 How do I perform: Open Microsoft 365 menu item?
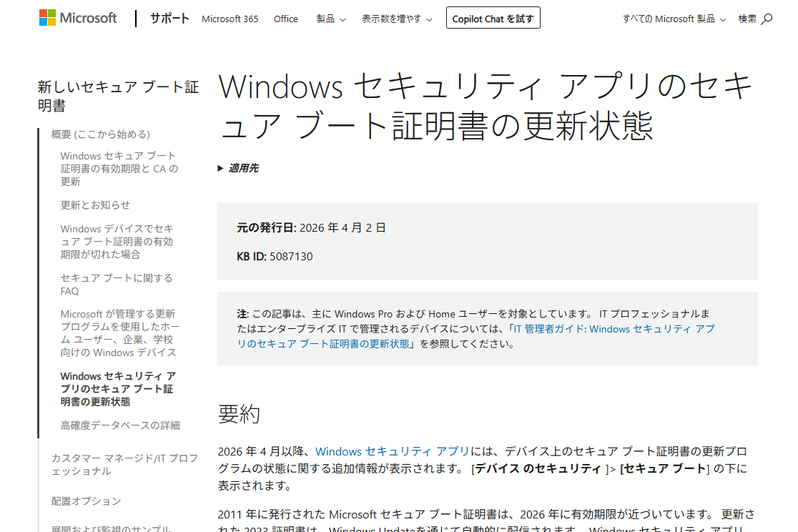point(230,19)
